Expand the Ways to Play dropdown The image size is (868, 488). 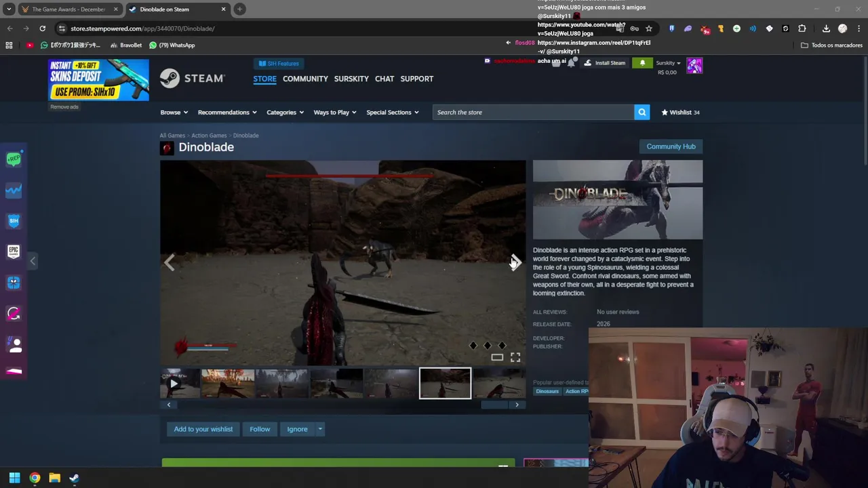tap(335, 113)
